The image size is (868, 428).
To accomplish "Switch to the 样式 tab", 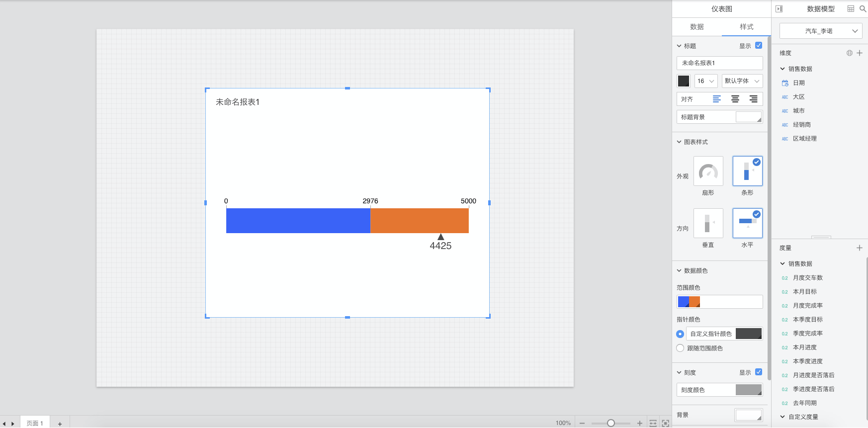I will (747, 27).
